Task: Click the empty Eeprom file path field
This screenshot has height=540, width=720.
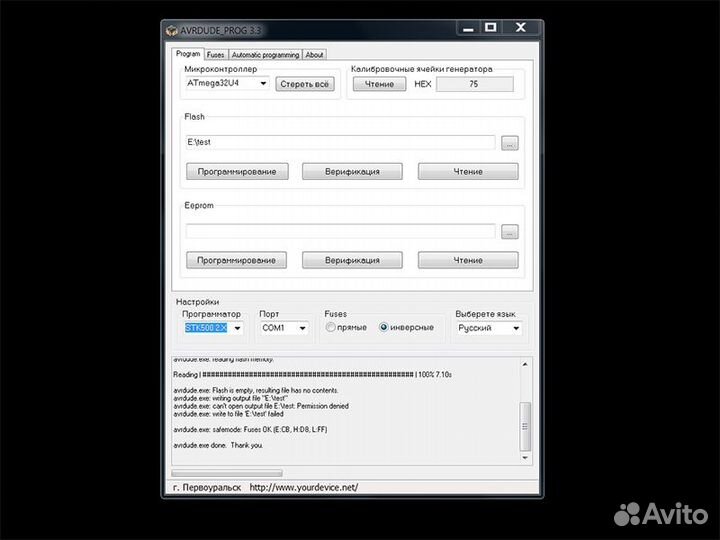Action: (x=340, y=231)
